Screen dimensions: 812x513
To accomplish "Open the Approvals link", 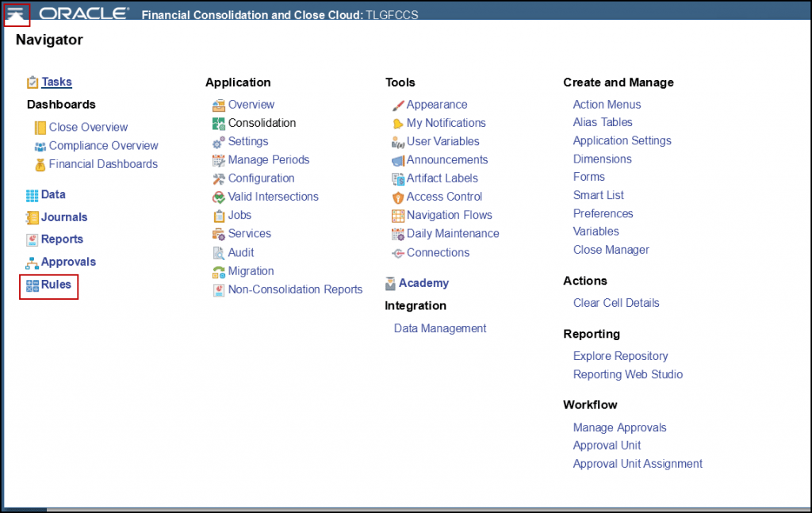I will pyautogui.click(x=68, y=262).
